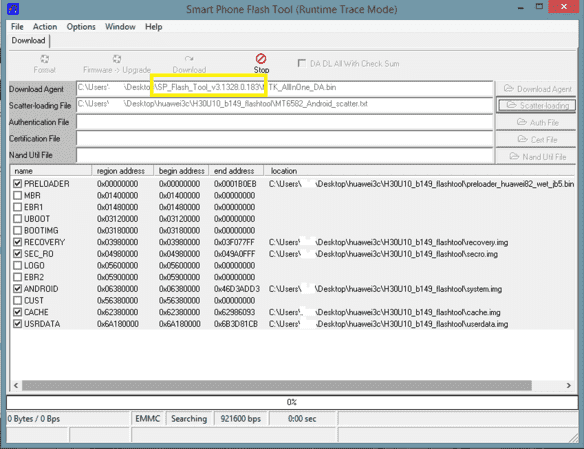Maximize the Flash Tool window

539,6
